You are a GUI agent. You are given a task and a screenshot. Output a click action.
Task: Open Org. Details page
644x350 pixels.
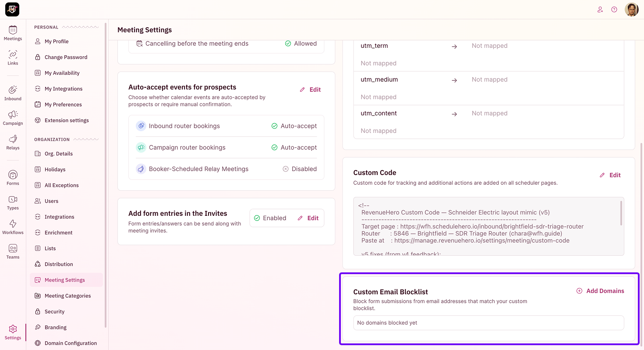66,154
